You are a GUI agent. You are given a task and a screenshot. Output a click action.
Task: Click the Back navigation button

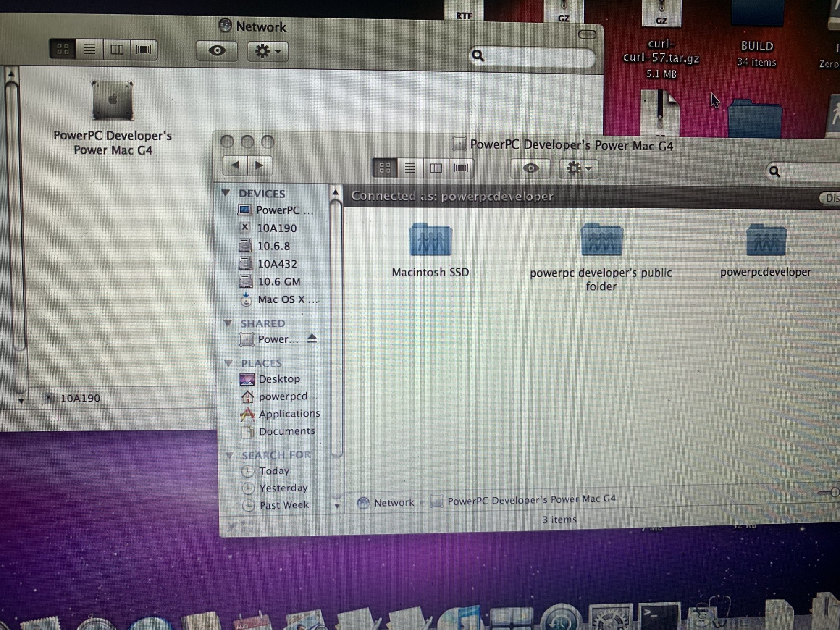(235, 165)
